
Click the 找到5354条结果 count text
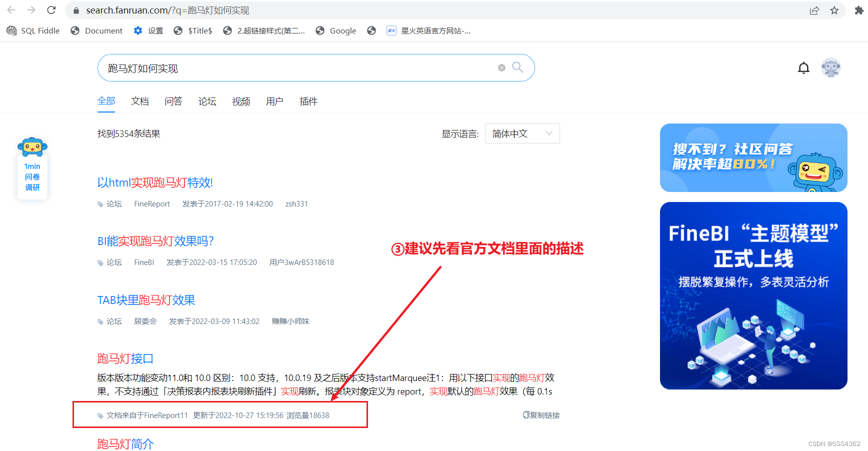pos(129,133)
